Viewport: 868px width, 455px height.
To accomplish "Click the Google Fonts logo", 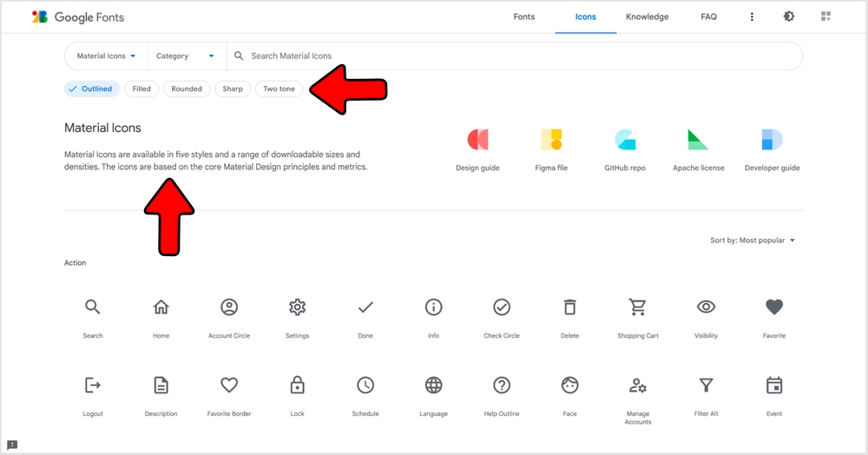I will pyautogui.click(x=78, y=17).
